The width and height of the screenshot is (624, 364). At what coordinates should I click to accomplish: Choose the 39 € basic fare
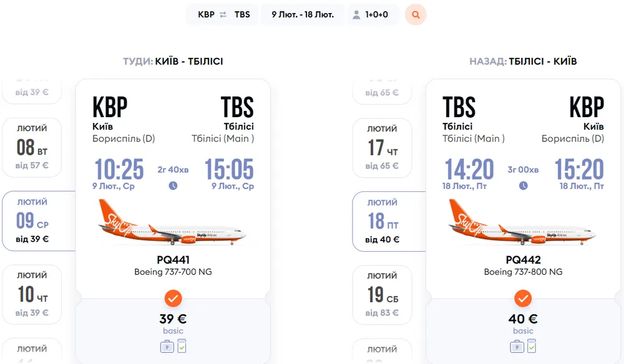pos(173,323)
